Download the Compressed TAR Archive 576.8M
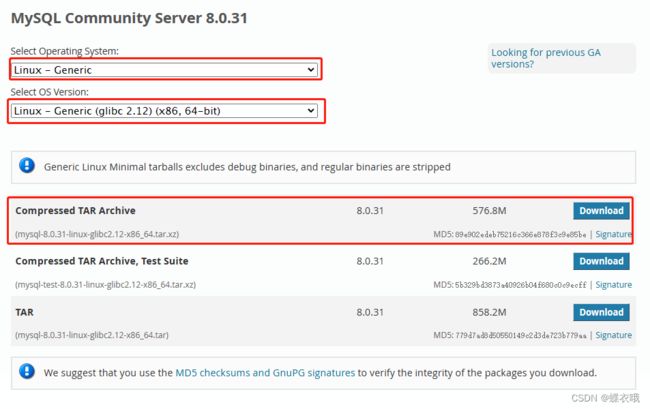 coord(601,211)
